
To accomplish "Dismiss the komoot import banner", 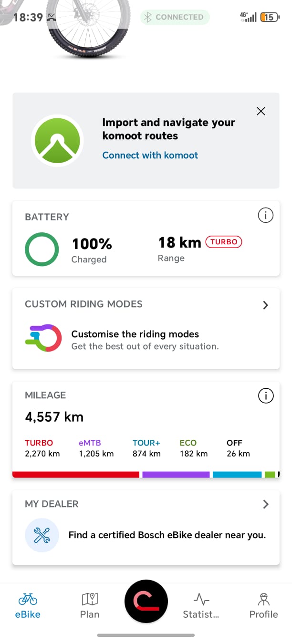I will (x=261, y=111).
